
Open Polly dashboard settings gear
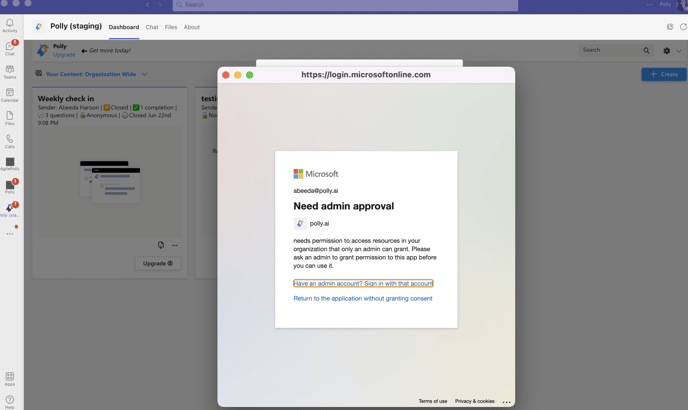click(x=666, y=51)
